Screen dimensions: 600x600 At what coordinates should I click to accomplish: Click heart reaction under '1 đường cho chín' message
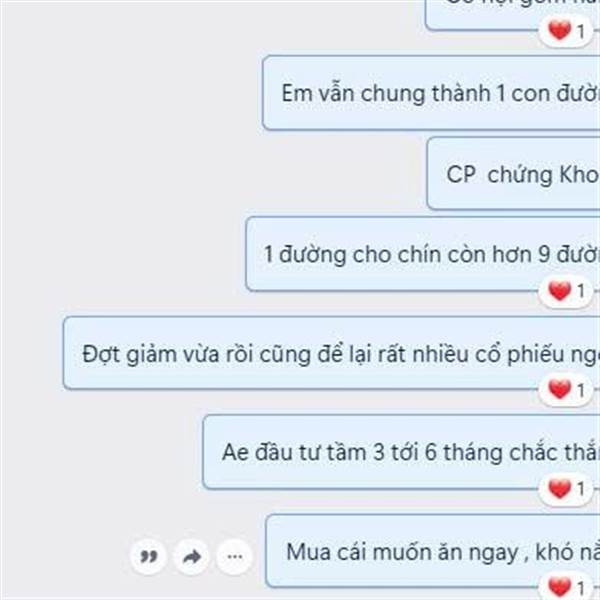[559, 291]
